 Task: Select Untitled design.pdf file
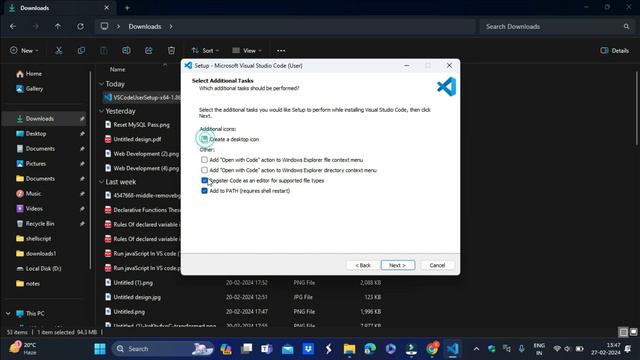137,139
